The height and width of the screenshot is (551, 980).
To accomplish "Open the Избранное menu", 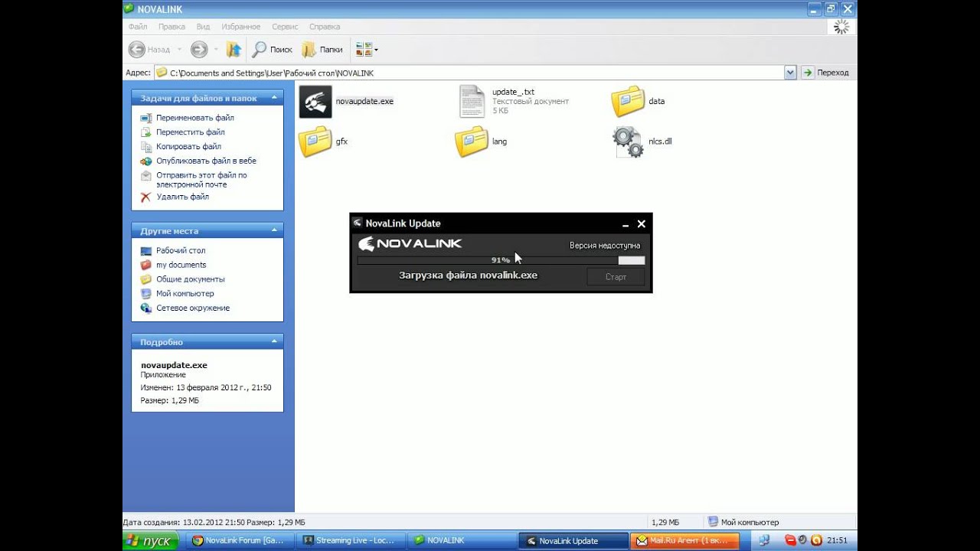I will (x=241, y=27).
